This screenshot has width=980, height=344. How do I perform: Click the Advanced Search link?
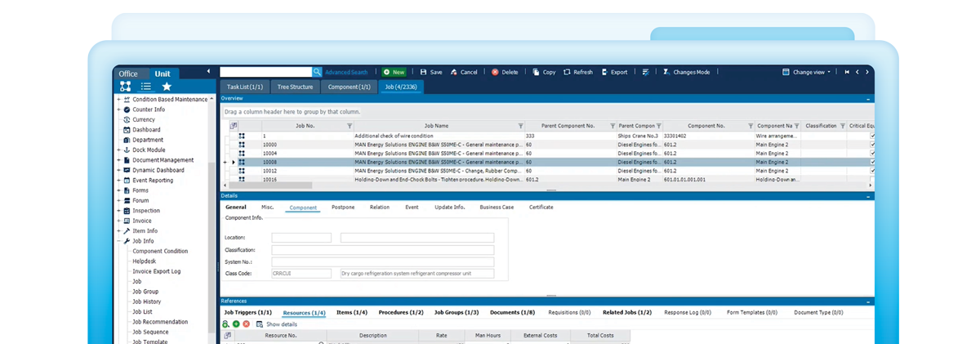(346, 72)
